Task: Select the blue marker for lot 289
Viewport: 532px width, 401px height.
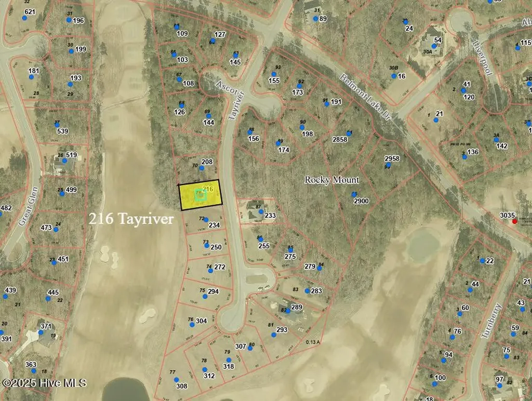Action: tap(288, 311)
